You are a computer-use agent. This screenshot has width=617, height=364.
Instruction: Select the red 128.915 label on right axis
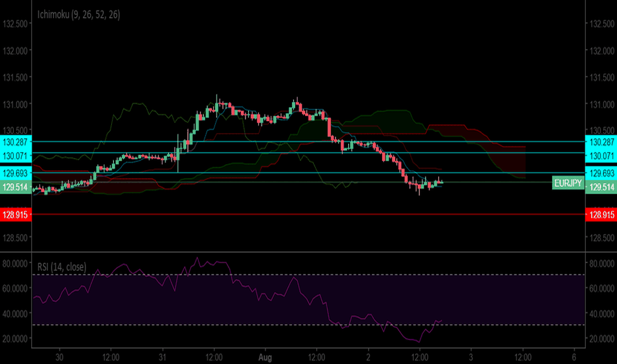click(601, 214)
